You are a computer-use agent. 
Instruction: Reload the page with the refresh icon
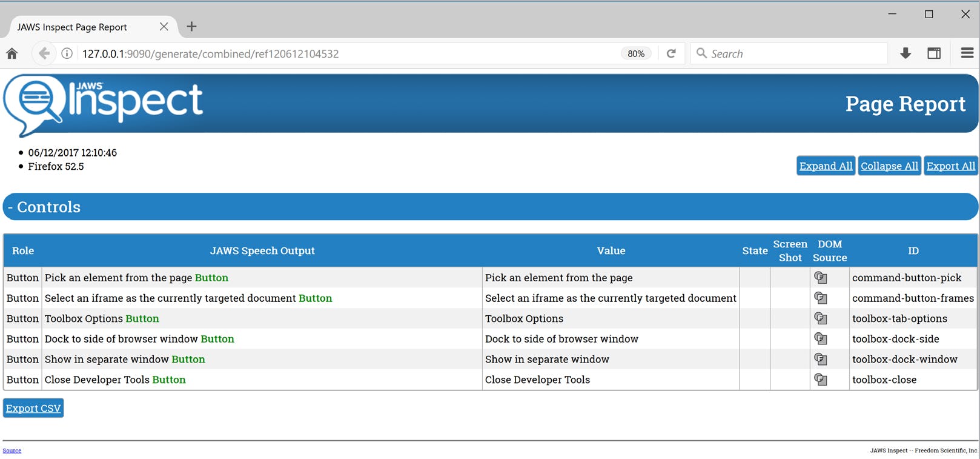pos(671,53)
